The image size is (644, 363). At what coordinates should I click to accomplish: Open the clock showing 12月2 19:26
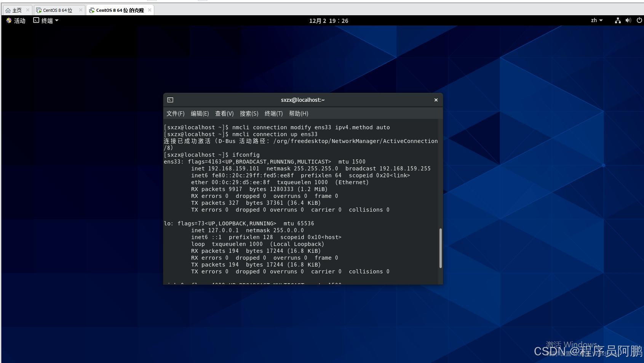(329, 21)
